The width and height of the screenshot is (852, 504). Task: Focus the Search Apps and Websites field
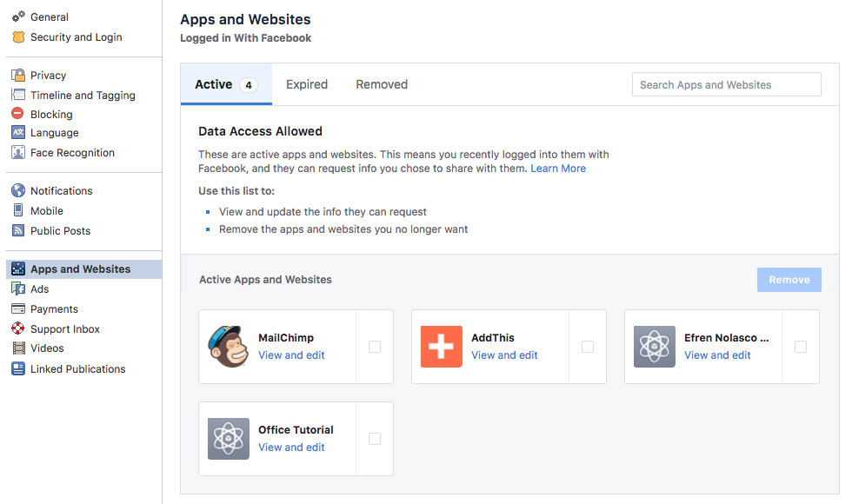(x=727, y=85)
